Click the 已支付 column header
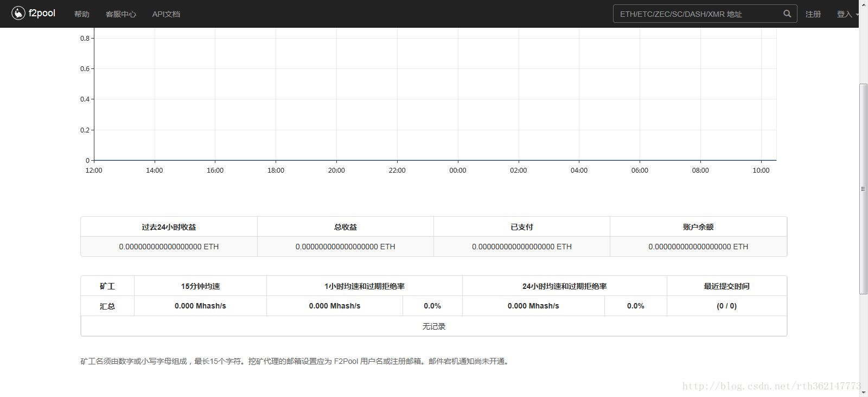This screenshot has width=868, height=397. click(x=522, y=227)
